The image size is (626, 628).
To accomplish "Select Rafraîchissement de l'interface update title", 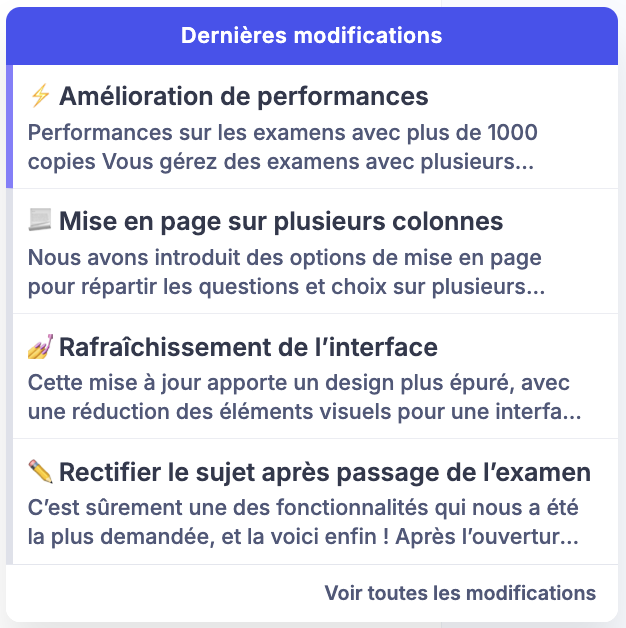I will click(x=248, y=348).
